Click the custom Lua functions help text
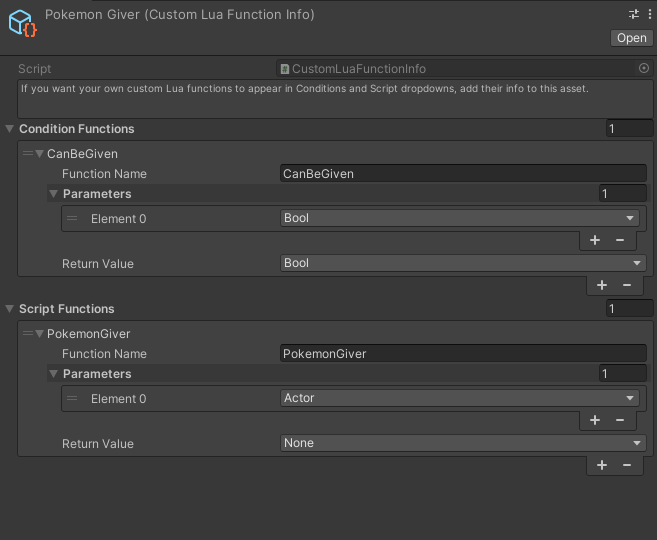Image resolution: width=657 pixels, height=540 pixels. (305, 88)
